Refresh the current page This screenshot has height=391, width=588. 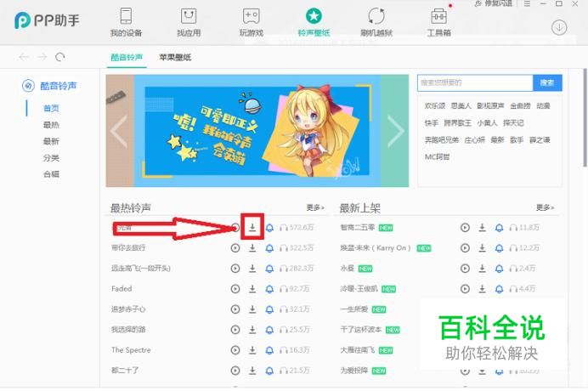[x=60, y=57]
